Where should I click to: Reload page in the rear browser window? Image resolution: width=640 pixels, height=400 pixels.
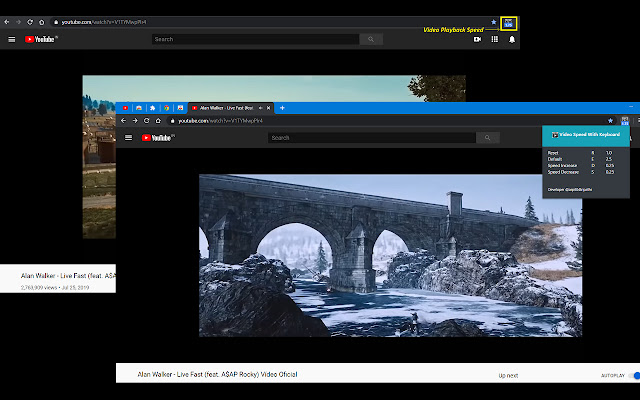(30, 22)
